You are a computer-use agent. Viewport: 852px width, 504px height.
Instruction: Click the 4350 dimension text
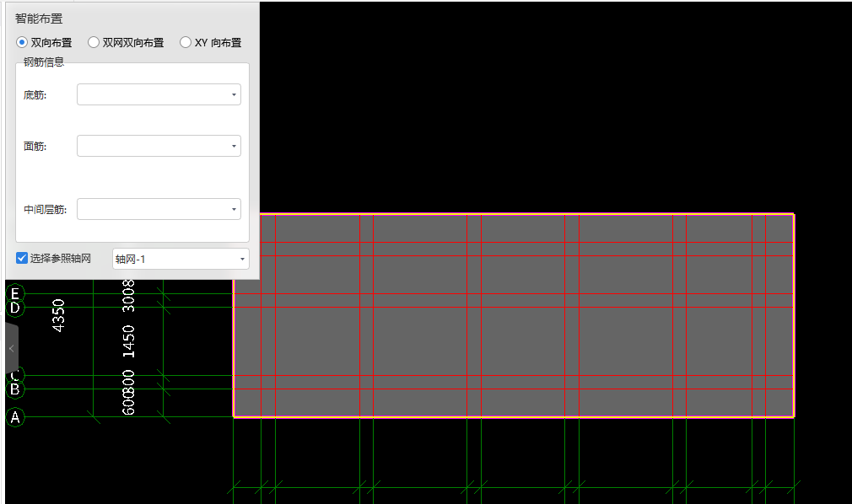pos(58,315)
